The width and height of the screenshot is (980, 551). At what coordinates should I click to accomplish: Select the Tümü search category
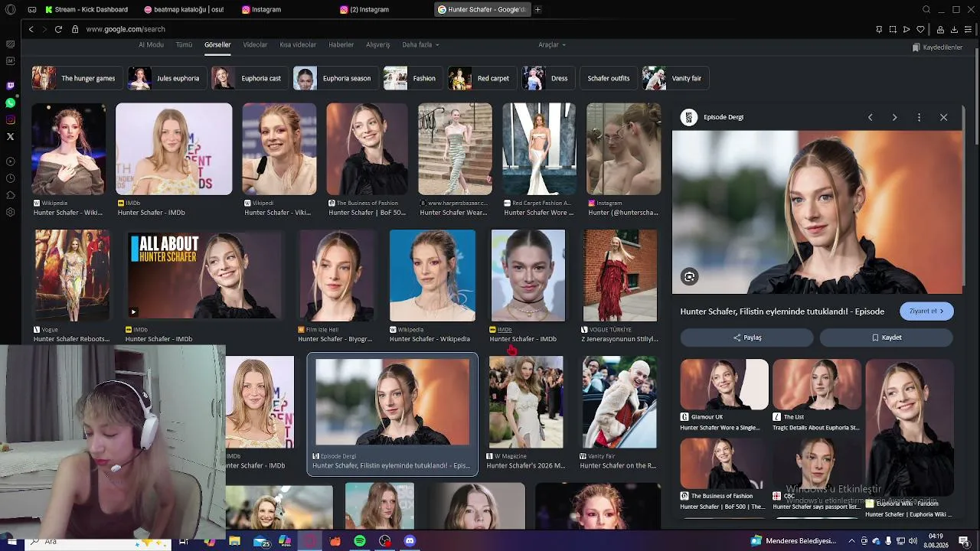pos(184,45)
